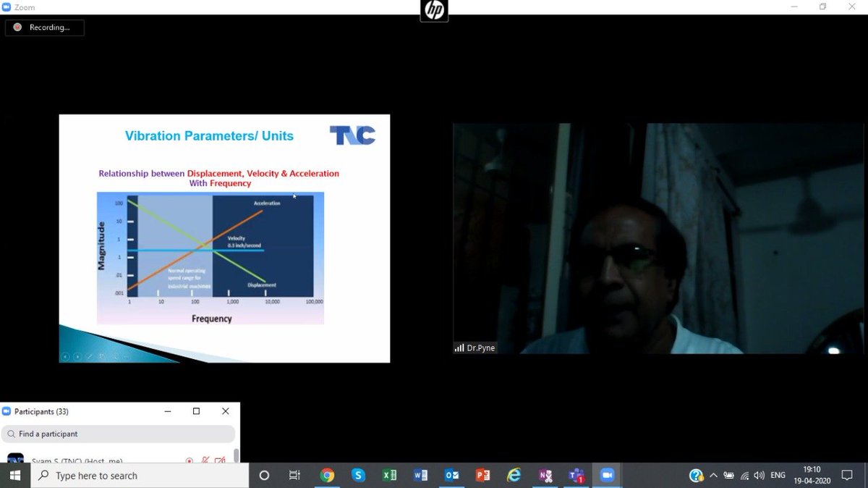Show hidden system tray icons
This screenshot has width=868, height=488.
point(713,476)
